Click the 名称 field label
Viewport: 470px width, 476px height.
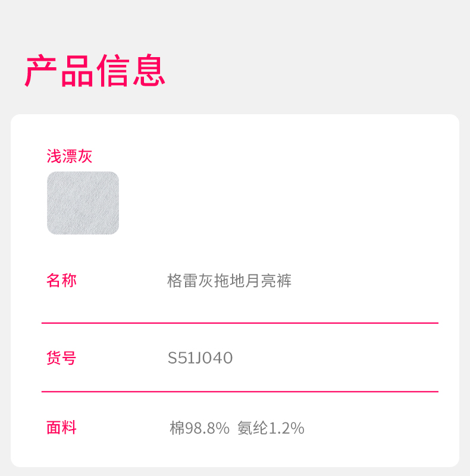(x=61, y=280)
